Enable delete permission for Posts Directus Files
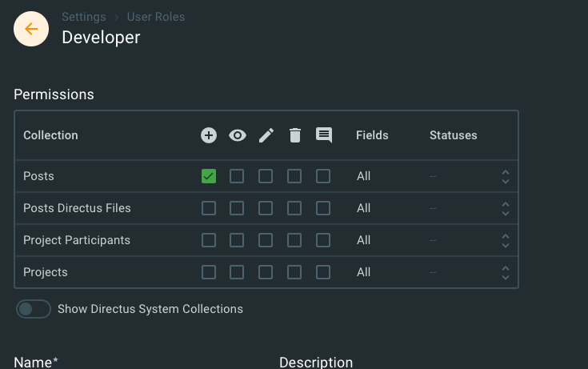The image size is (588, 369). (x=294, y=208)
